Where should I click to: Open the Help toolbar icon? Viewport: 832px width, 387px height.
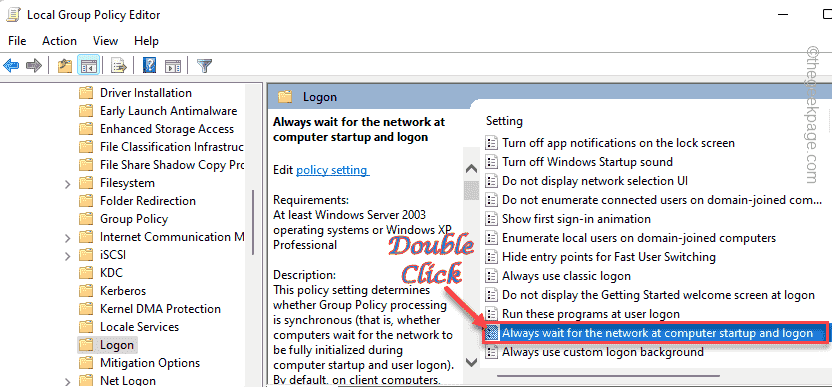150,66
